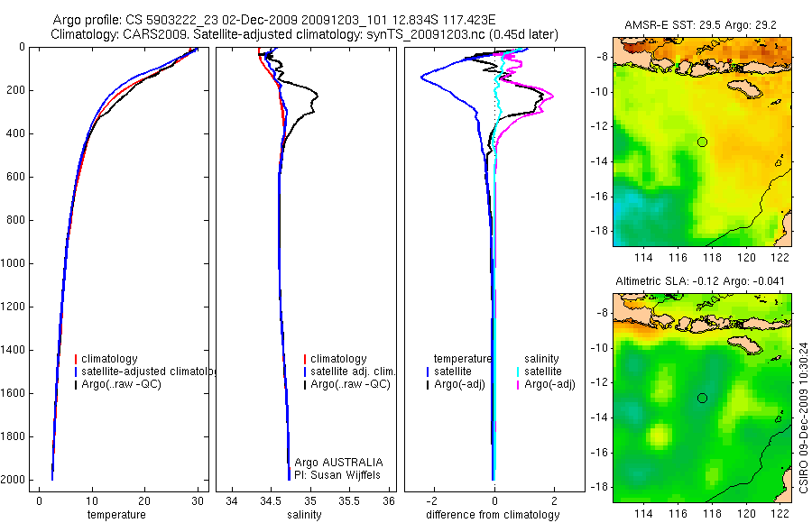This screenshot has width=812, height=523.
Task: Click 'PI: Susan Wijffels' text
Action: [337, 475]
